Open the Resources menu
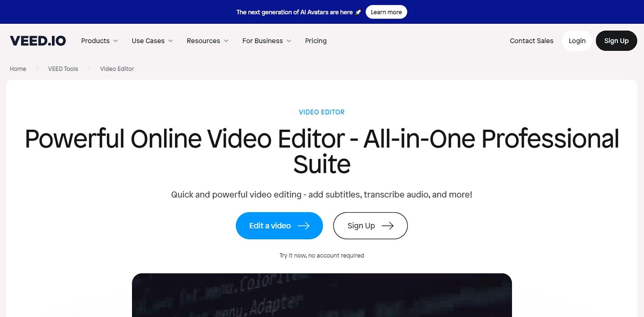The image size is (644, 317). [x=207, y=41]
